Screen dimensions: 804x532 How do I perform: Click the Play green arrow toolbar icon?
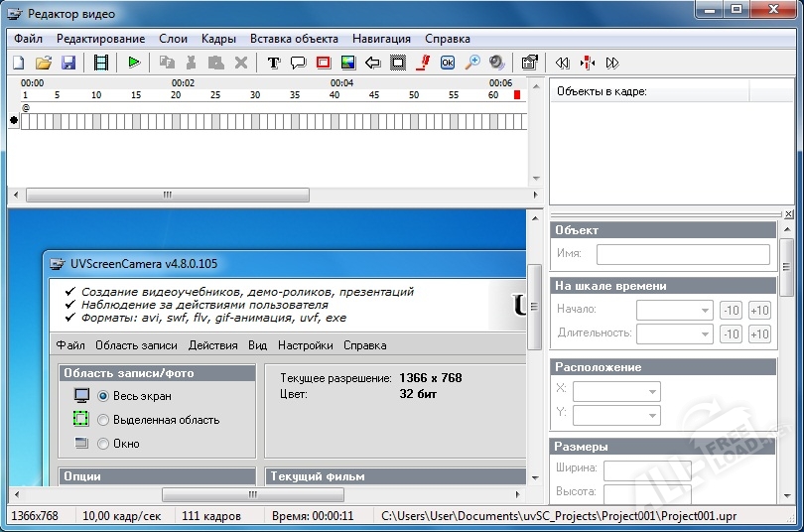[134, 63]
